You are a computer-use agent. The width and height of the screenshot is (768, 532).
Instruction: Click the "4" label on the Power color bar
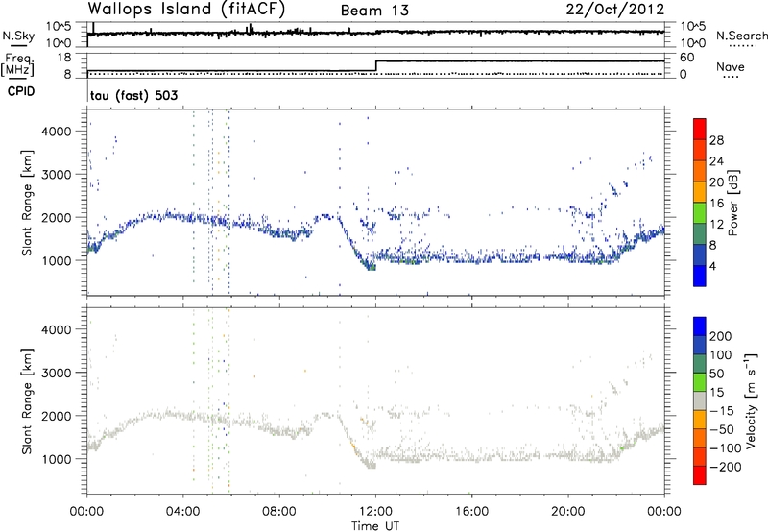pyautogui.click(x=712, y=266)
